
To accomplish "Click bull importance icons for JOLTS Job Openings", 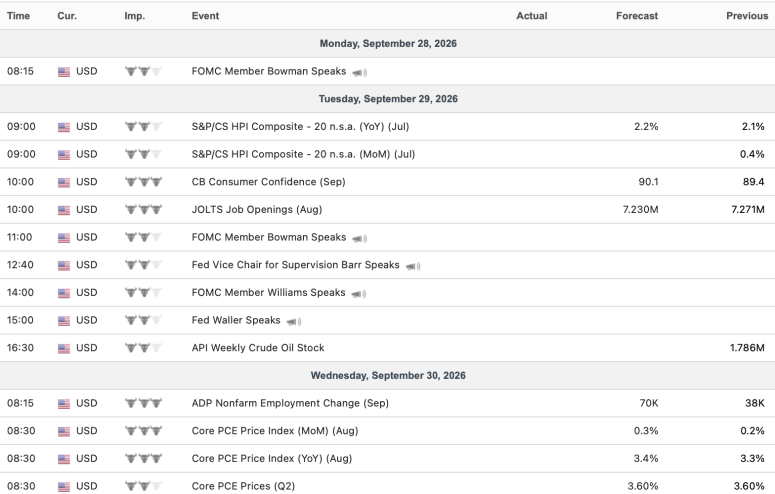I will coord(143,210).
